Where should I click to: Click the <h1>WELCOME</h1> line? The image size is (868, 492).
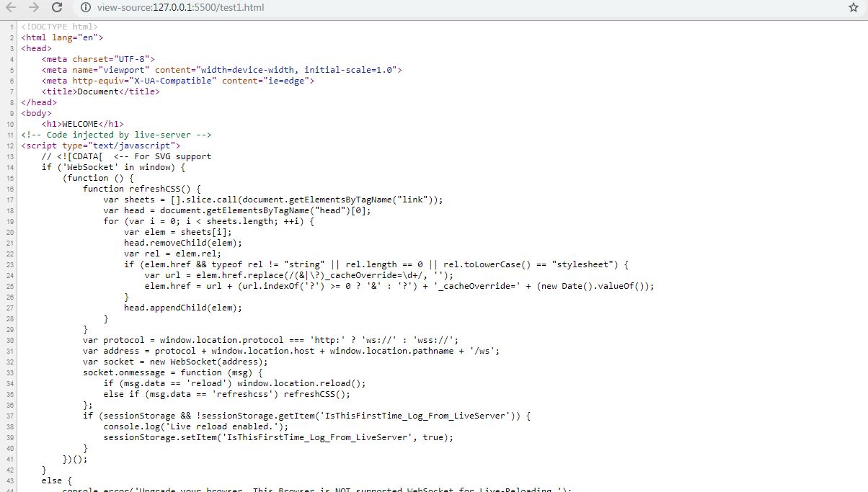[x=82, y=124]
